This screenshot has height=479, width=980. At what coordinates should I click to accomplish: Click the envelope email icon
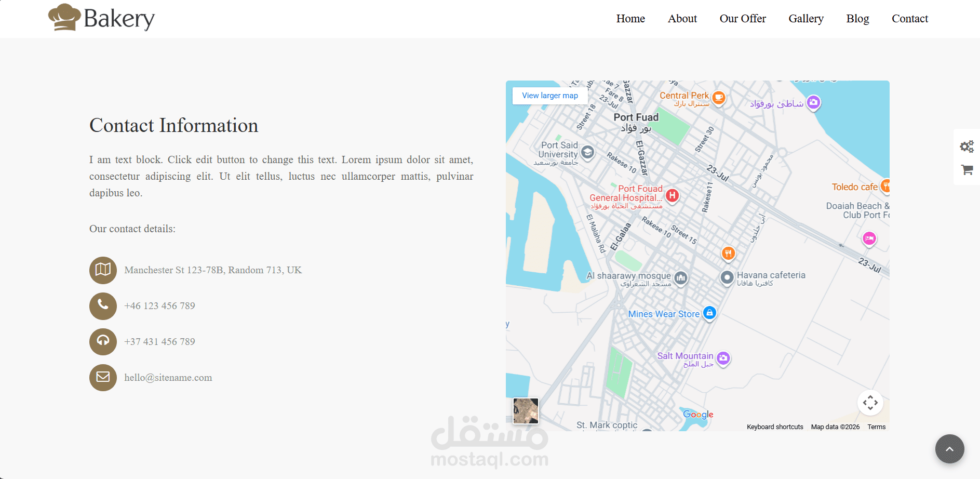click(103, 378)
